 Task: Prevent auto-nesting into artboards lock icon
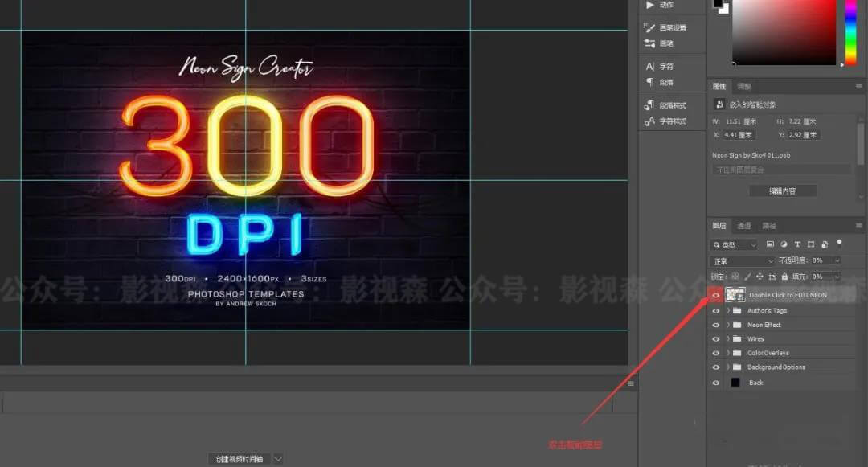(x=772, y=277)
